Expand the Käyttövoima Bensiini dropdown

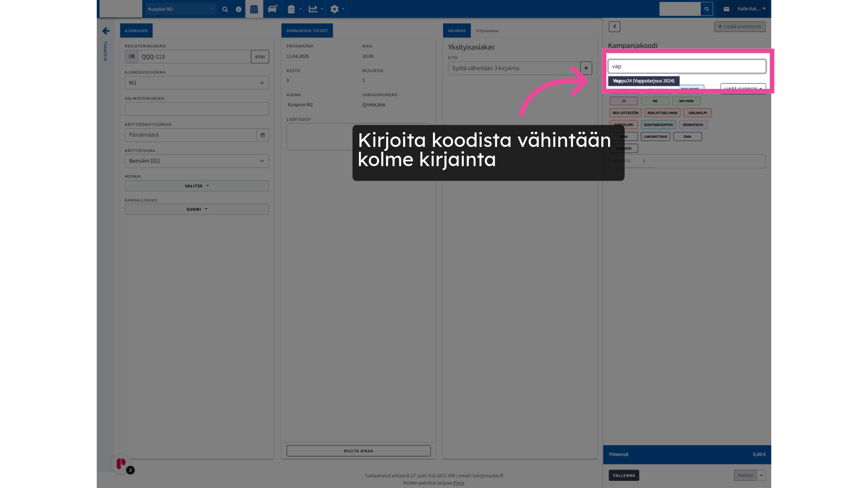[197, 161]
